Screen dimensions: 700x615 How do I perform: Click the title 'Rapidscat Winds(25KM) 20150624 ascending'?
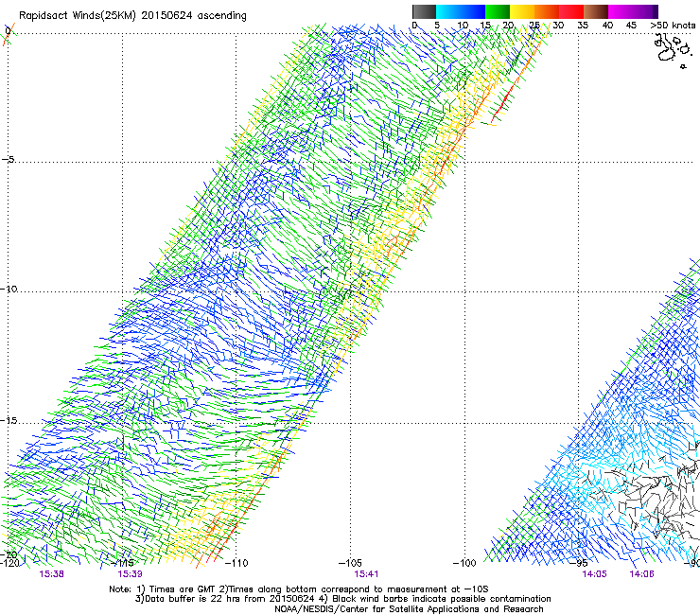coord(132,16)
